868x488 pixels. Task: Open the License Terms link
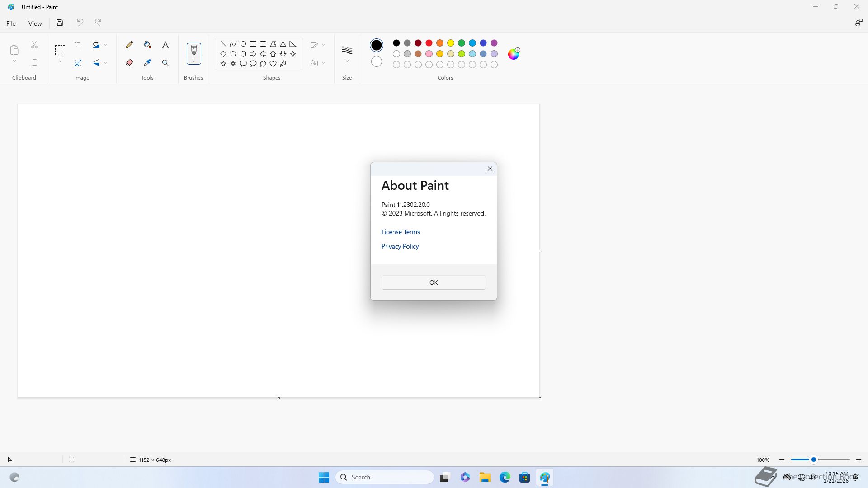[x=401, y=232]
